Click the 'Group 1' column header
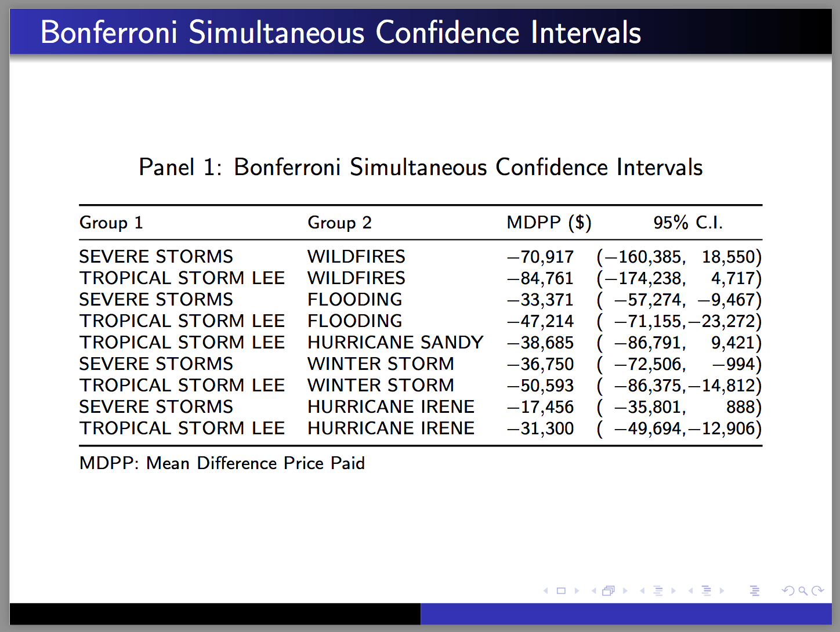 [x=111, y=223]
